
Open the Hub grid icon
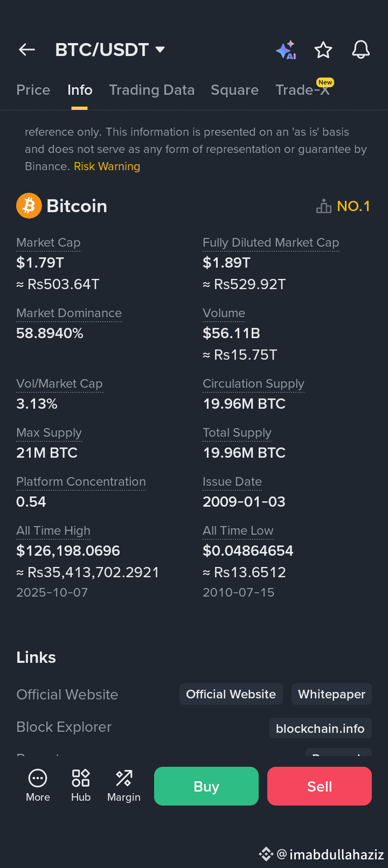tap(81, 778)
